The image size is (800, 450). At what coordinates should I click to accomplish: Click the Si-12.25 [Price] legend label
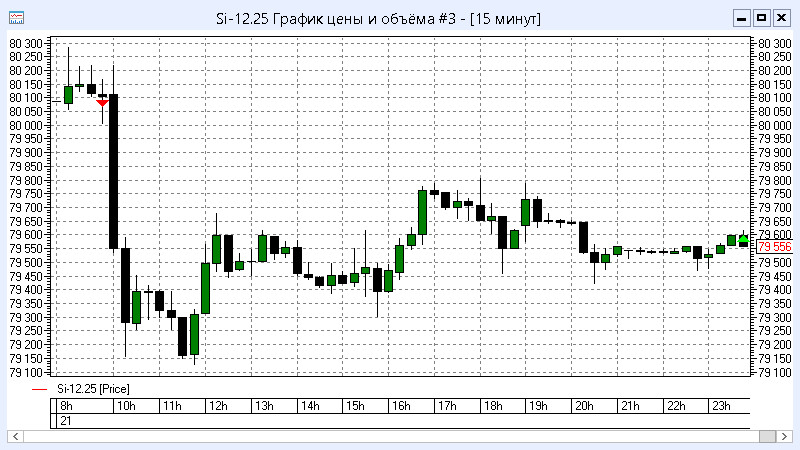tap(92, 388)
